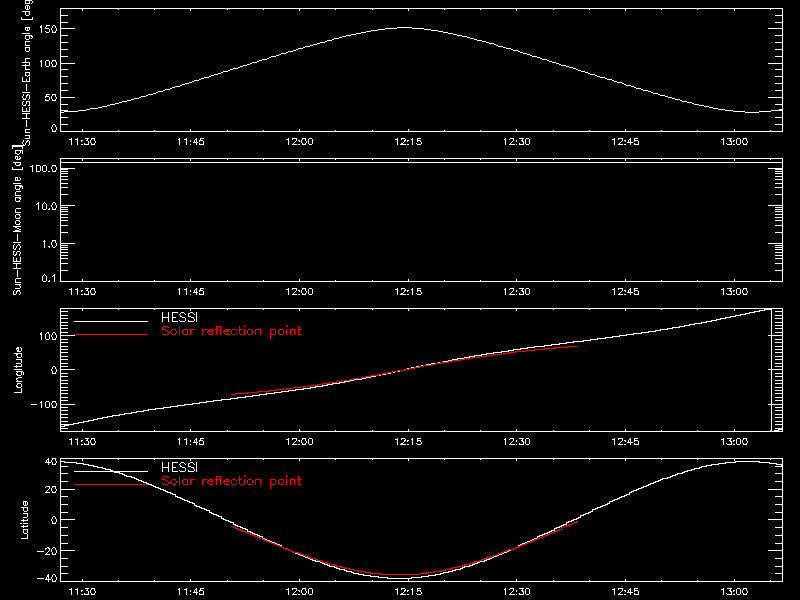Image resolution: width=800 pixels, height=600 pixels.
Task: Click white HESSI legend line in Longitude plot
Action: 111,321
